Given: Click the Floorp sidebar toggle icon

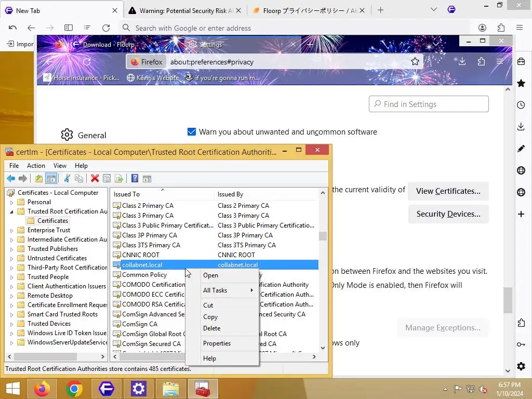Looking at the screenshot, I should point(69,28).
